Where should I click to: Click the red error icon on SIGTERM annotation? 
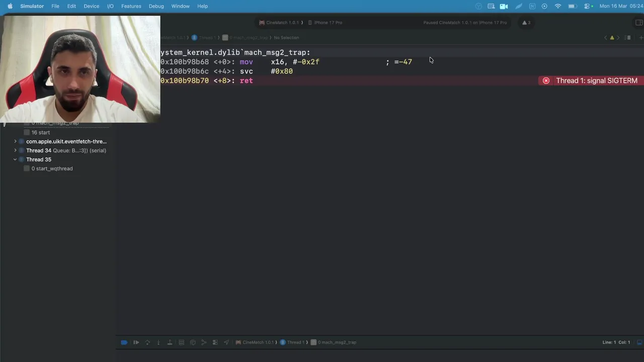coord(546,80)
